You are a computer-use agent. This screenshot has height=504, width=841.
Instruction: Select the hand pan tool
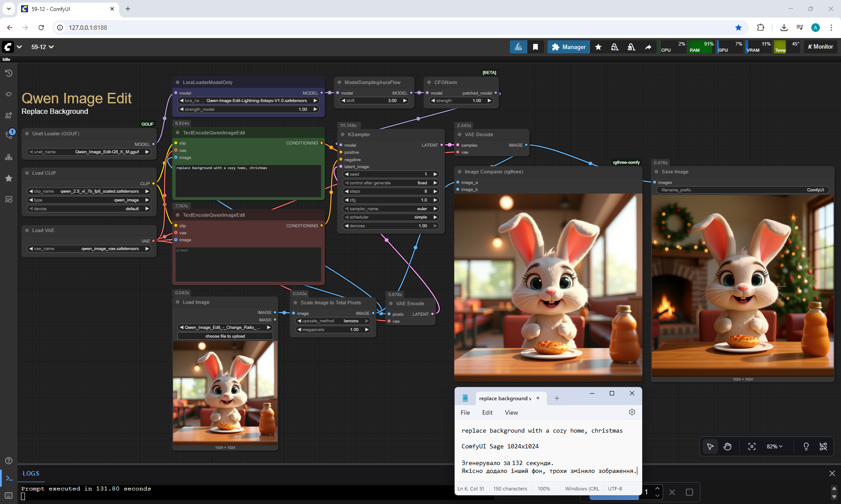pyautogui.click(x=728, y=446)
